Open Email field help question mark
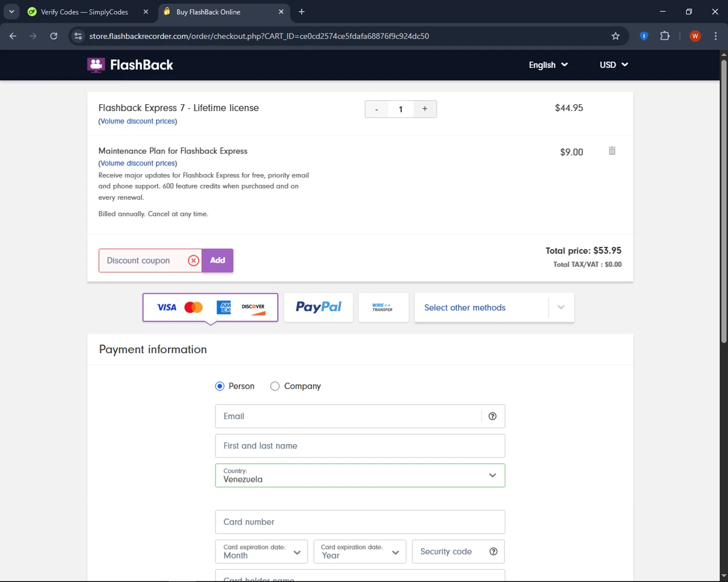Image resolution: width=728 pixels, height=582 pixels. (x=492, y=416)
